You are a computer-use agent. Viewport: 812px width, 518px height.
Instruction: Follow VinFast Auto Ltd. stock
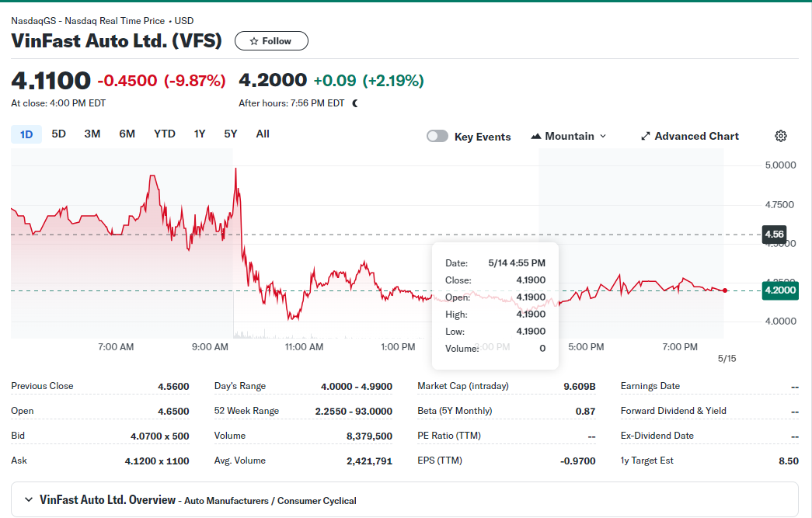click(271, 41)
